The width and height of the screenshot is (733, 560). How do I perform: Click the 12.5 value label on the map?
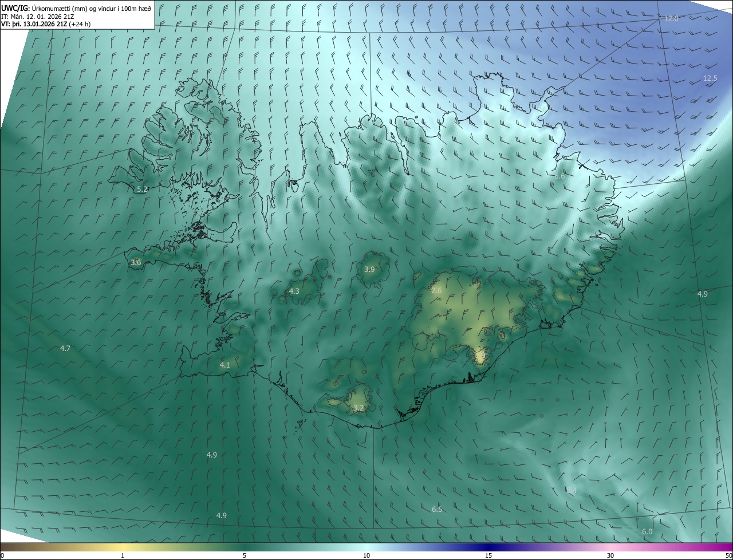pyautogui.click(x=710, y=78)
